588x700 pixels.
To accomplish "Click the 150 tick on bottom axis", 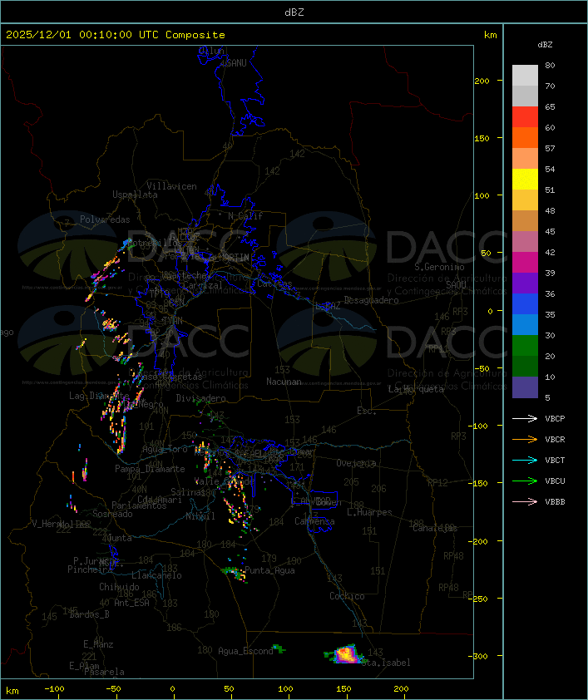I will tap(343, 689).
